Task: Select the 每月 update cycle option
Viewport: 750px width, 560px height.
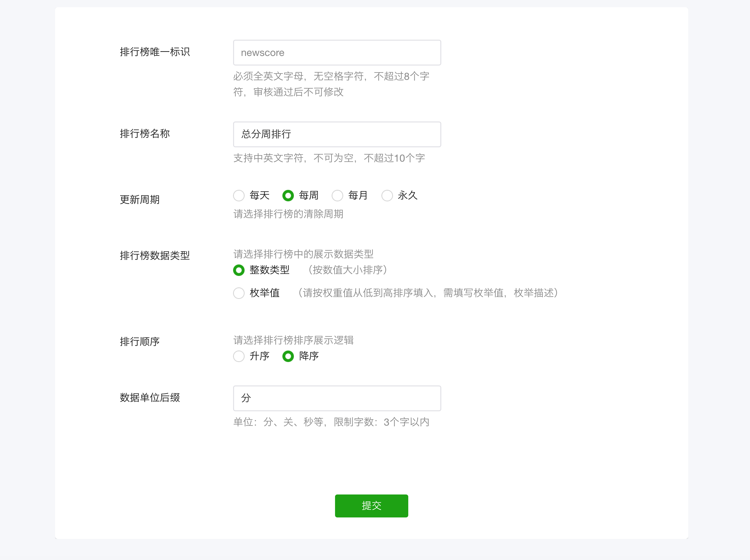Action: point(337,196)
